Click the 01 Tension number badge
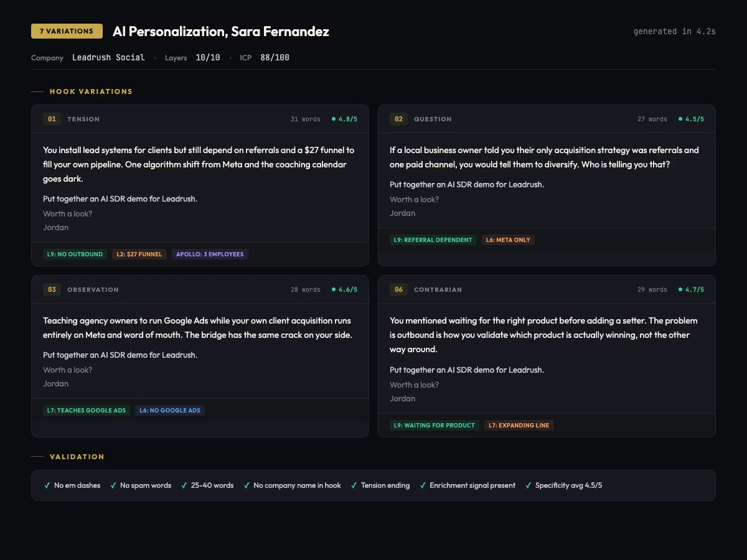Image resolution: width=747 pixels, height=560 pixels. pyautogui.click(x=52, y=119)
